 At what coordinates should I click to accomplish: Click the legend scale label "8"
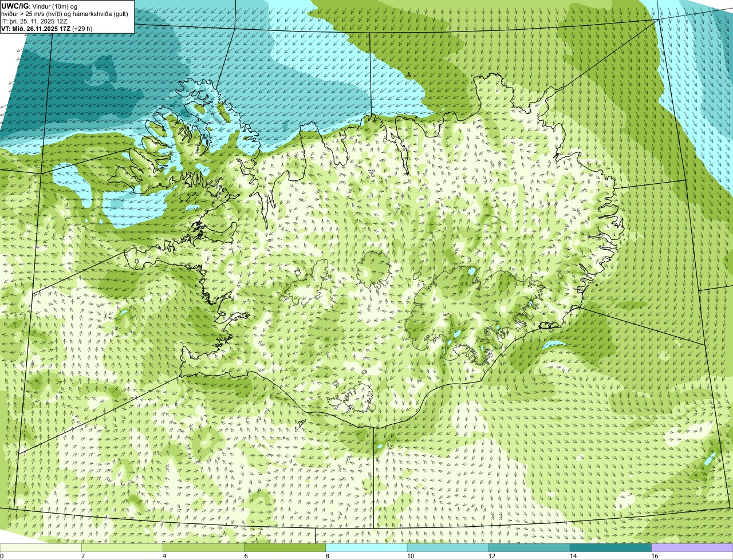click(328, 556)
